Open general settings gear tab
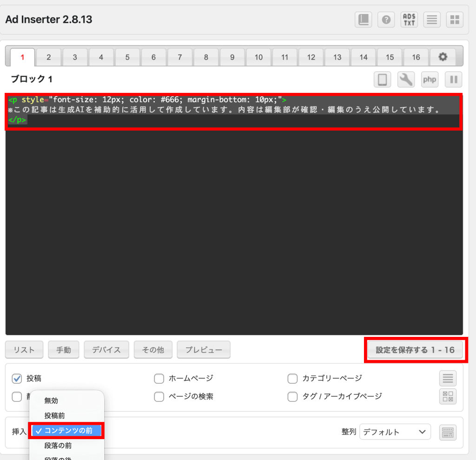This screenshot has width=476, height=460. 443,57
